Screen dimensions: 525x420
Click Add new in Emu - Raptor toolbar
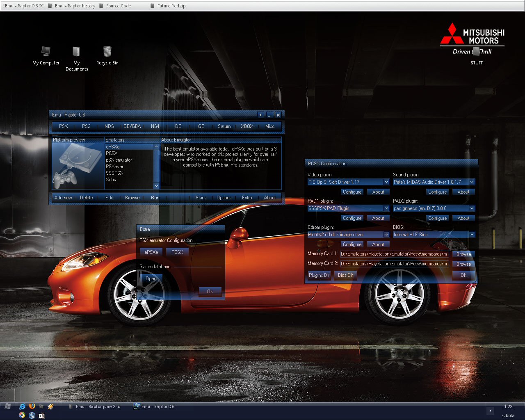pos(63,198)
